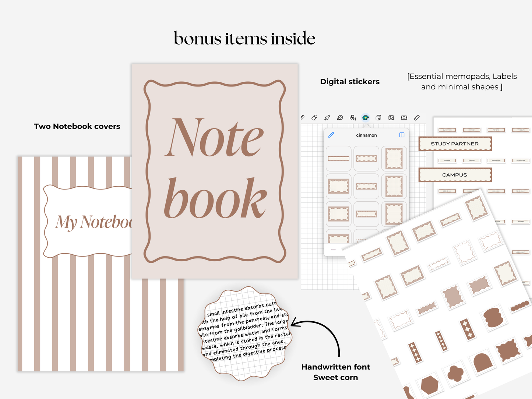The height and width of the screenshot is (399, 532).
Task: Choose the wide wavy frame in second sticker row
Action: [x=339, y=186]
